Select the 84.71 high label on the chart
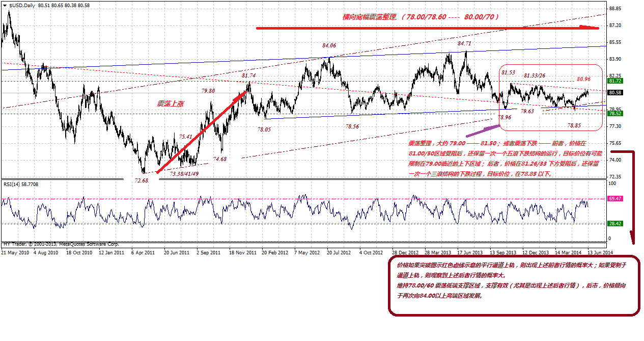The height and width of the screenshot is (341, 644). 464,43
